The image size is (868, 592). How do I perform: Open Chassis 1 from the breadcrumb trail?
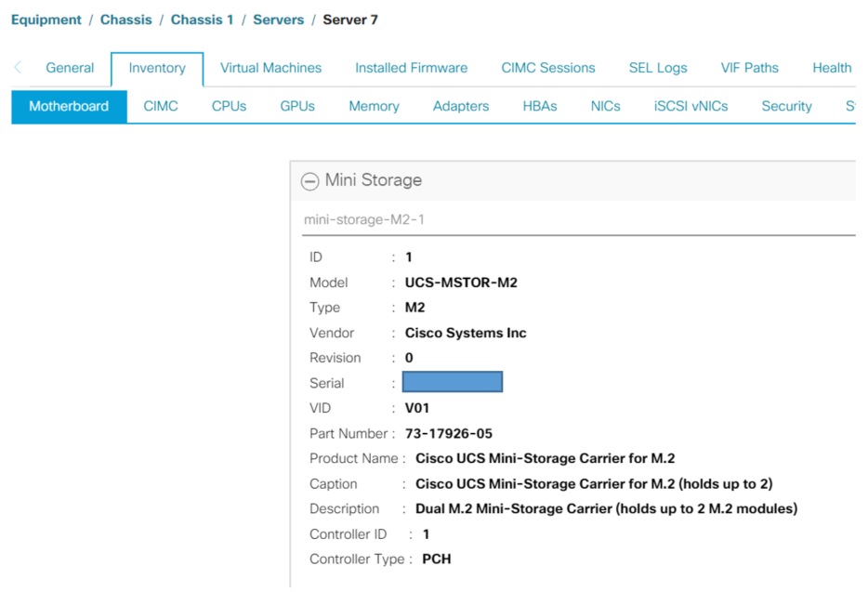pyautogui.click(x=202, y=19)
